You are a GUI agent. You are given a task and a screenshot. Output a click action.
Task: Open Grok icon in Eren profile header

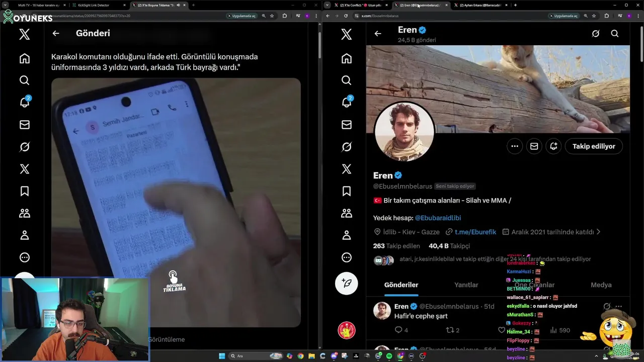click(x=596, y=33)
